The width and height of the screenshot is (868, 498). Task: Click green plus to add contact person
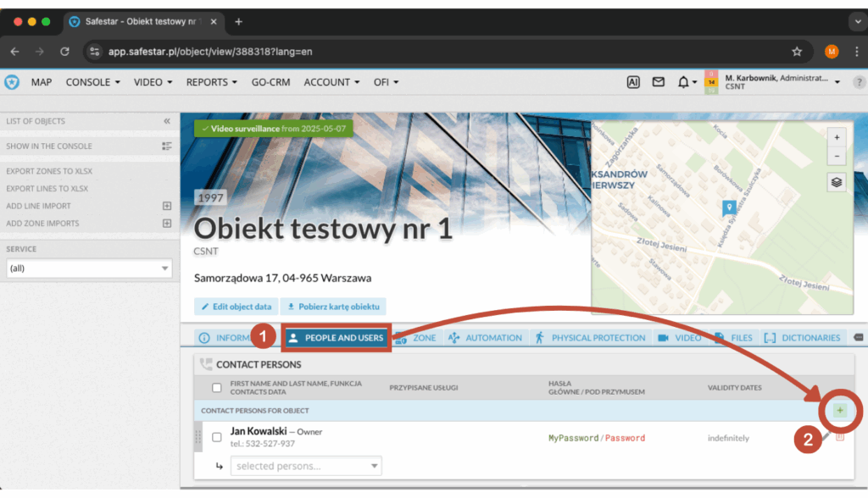pyautogui.click(x=839, y=411)
